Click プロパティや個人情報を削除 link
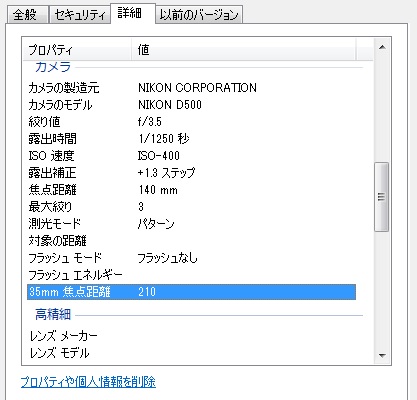 tap(88, 382)
